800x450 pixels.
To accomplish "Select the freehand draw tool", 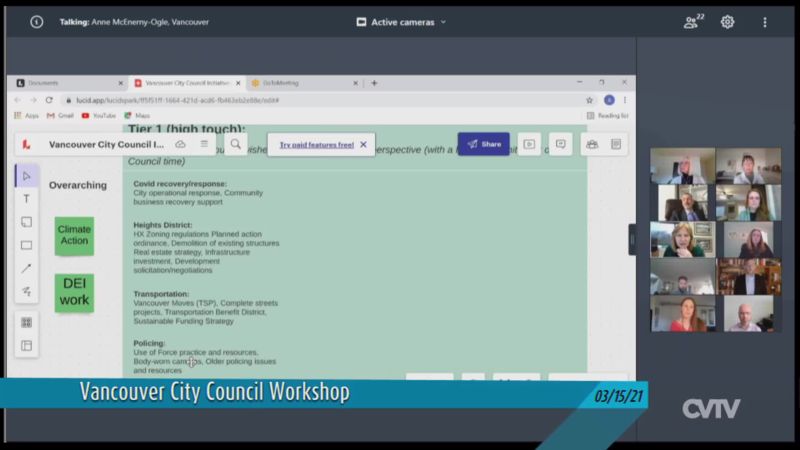I will [x=26, y=291].
